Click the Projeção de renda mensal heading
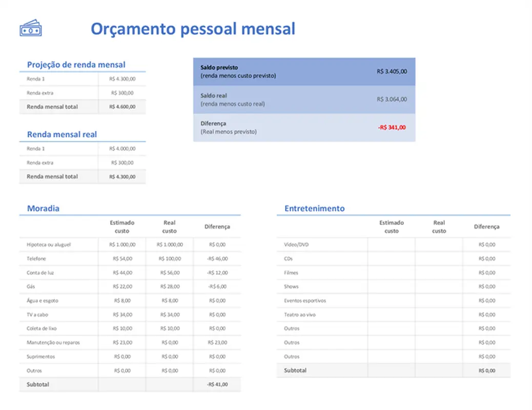 [x=76, y=65]
